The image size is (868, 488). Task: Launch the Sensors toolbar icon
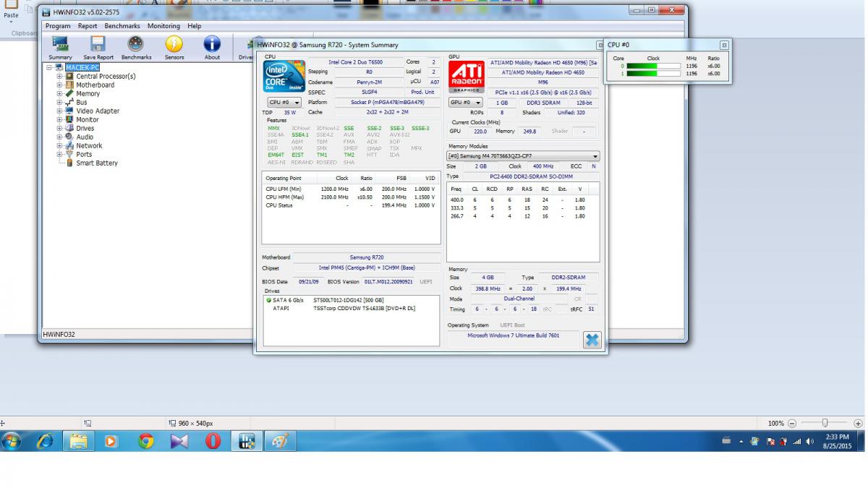(174, 48)
